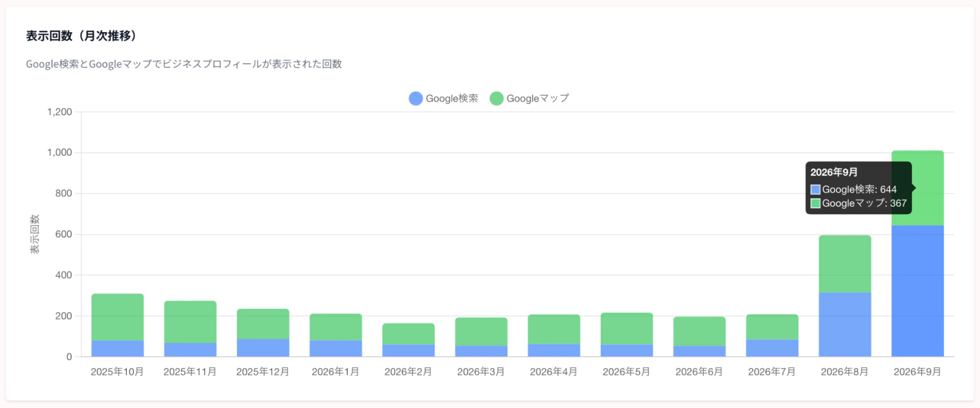Select the 2026年7月 green bar segment
Screen dimensions: 980x408
pyautogui.click(x=772, y=327)
